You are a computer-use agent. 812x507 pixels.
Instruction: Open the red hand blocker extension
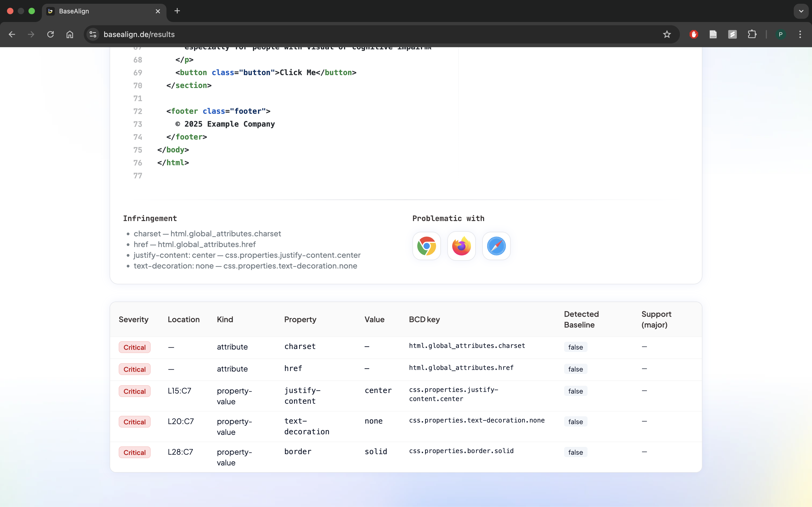pos(694,34)
